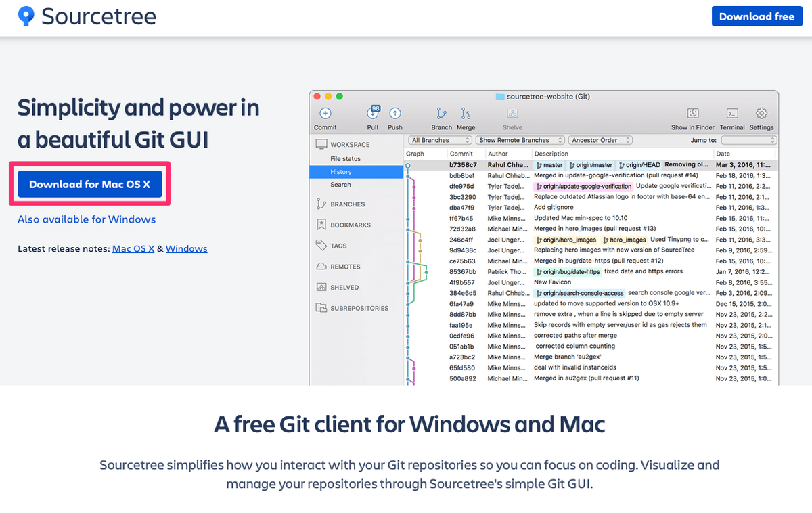This screenshot has height=513, width=812.
Task: Select commit 72d32a8 row
Action: point(591,229)
